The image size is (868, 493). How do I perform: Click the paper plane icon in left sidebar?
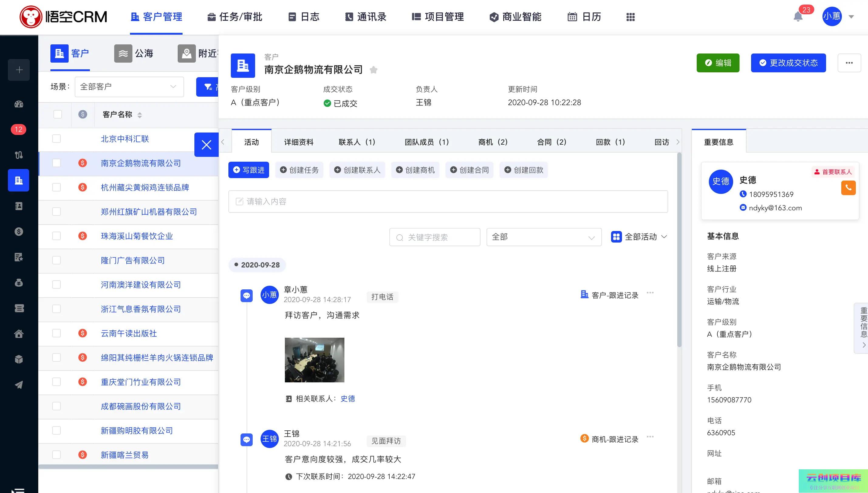[19, 385]
